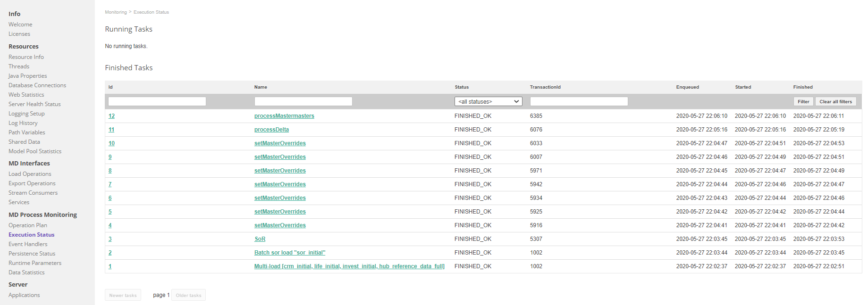Open task Id 12 details
Image resolution: width=868 pixels, height=305 pixels.
[x=111, y=116]
